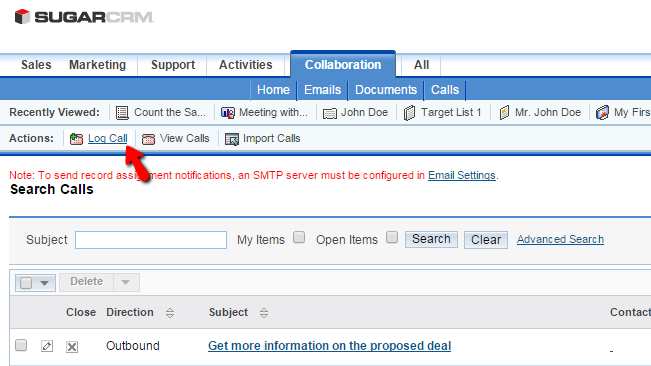Viewport: 651px width, 366px height.
Task: Sort the list by Direction column arrows
Action: tap(170, 313)
